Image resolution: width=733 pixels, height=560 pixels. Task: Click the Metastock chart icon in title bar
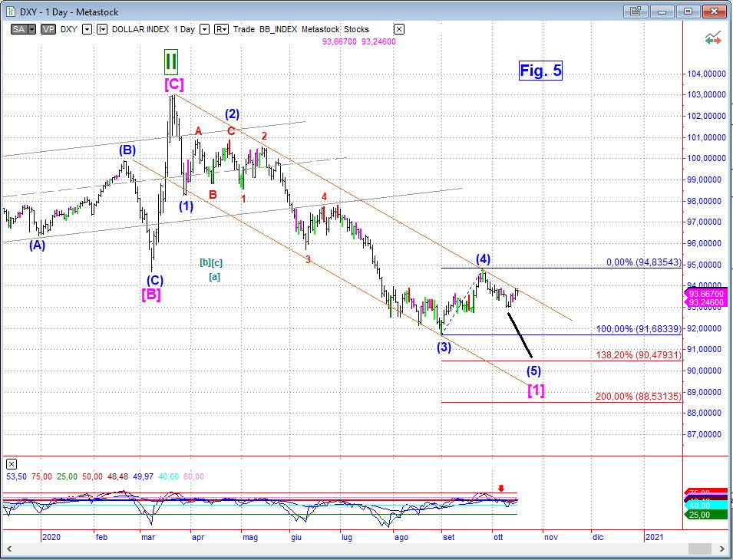(x=12, y=12)
